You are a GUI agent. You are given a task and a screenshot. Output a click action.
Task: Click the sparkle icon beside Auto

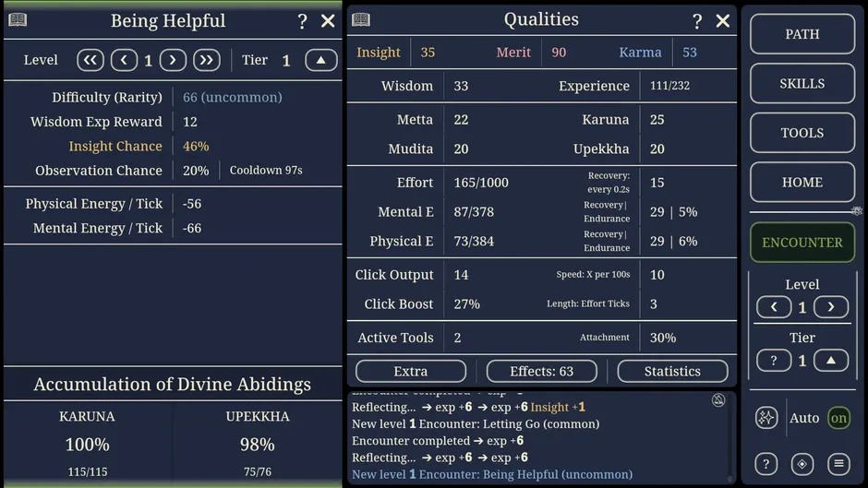(766, 418)
